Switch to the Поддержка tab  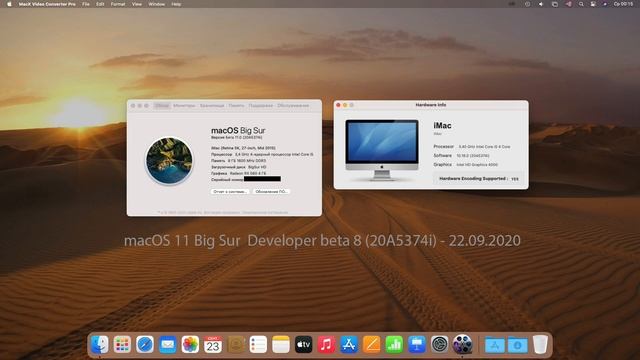coord(260,106)
